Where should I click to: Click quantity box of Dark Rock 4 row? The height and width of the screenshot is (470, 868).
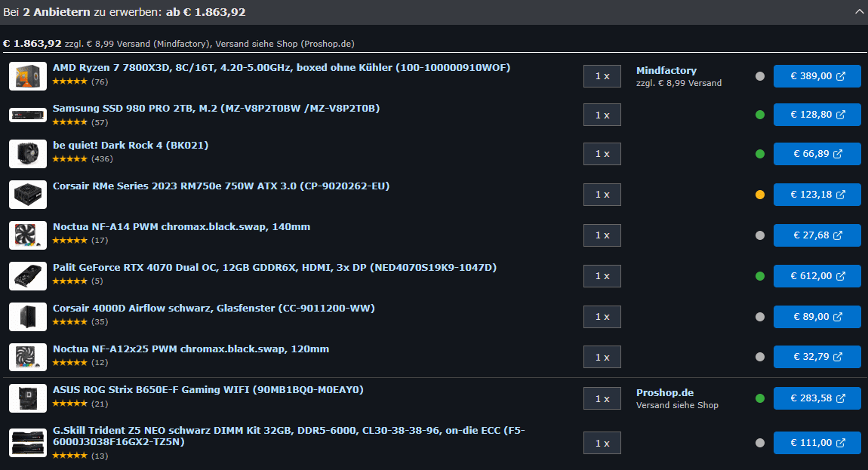602,154
